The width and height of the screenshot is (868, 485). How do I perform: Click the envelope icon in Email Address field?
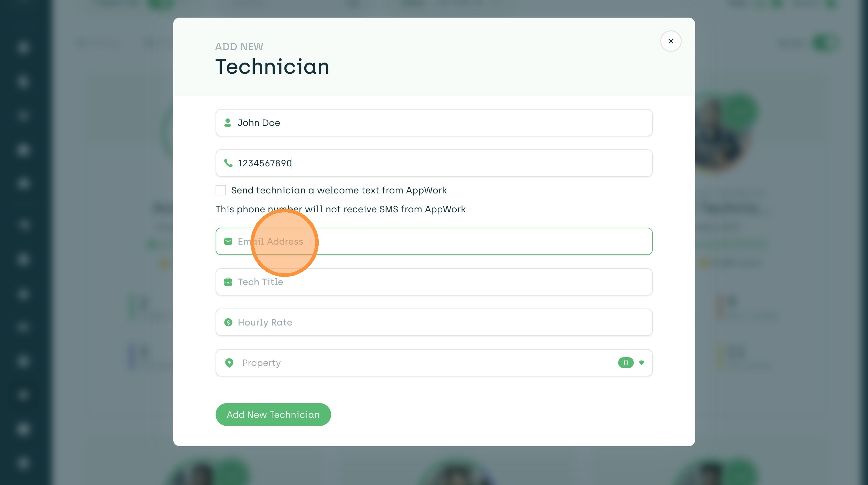(x=228, y=241)
